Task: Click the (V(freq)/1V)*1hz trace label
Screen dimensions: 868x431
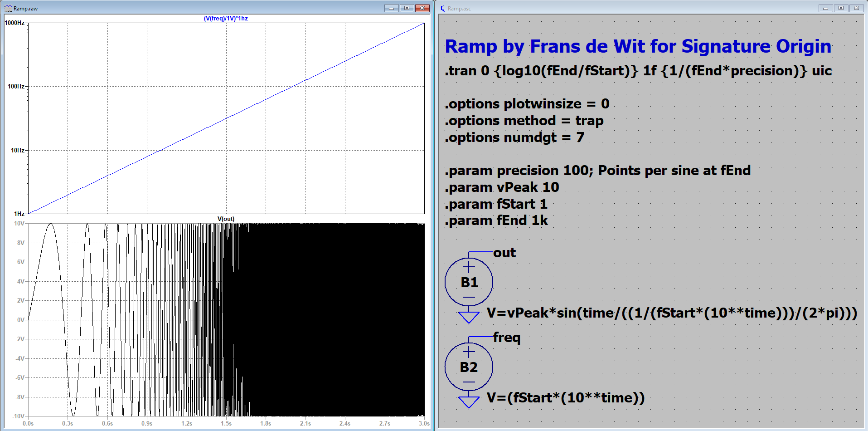Action: coord(226,19)
